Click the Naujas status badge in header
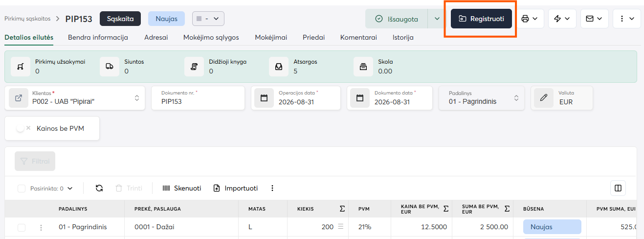 (166, 19)
